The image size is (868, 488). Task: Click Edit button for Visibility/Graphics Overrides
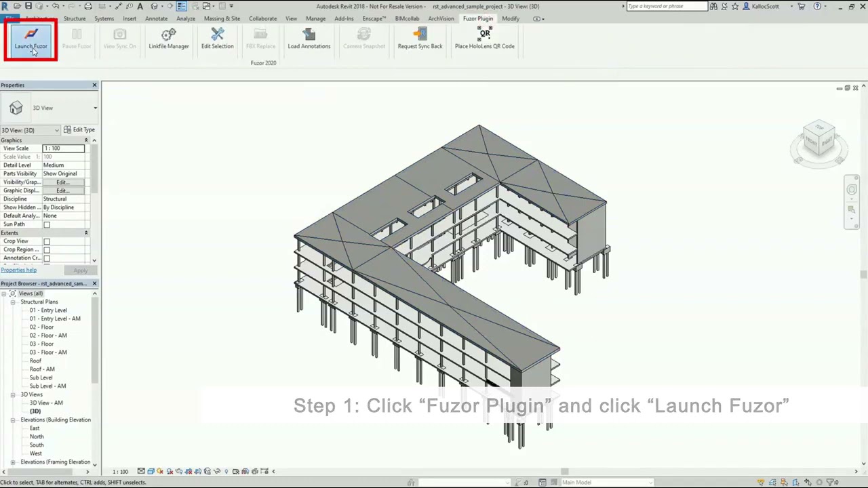[62, 182]
